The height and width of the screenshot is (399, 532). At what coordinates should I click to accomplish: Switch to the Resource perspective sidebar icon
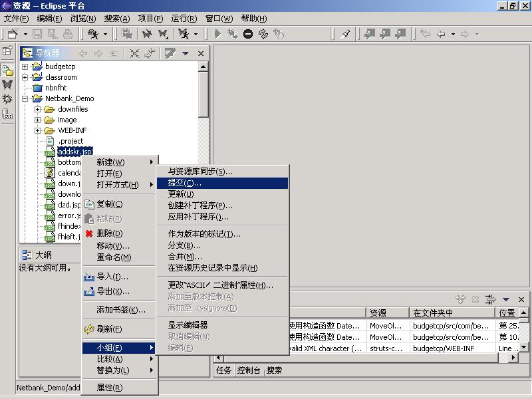7,70
